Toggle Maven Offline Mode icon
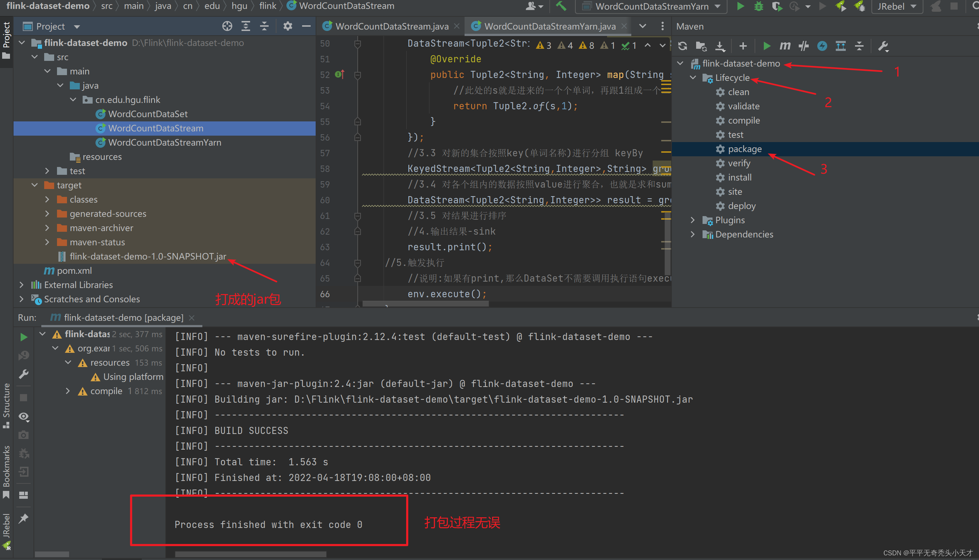Screen dimensions: 979x560 pyautogui.click(x=803, y=46)
